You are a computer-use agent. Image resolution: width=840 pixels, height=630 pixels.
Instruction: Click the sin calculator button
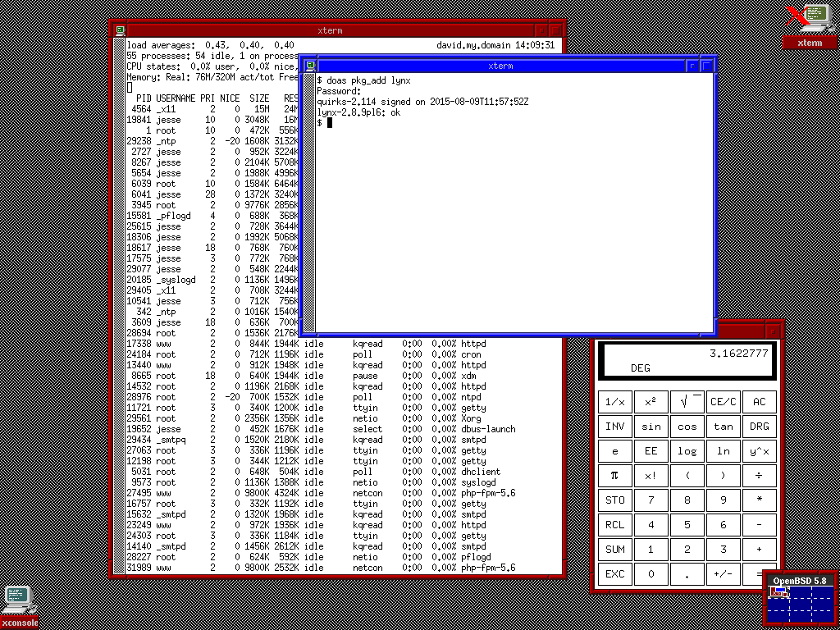(x=651, y=427)
